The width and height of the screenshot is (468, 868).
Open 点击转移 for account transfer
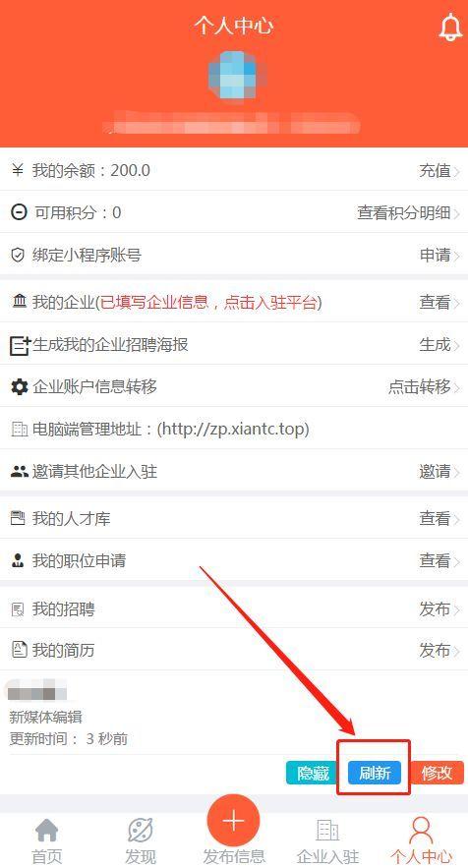[x=424, y=387]
